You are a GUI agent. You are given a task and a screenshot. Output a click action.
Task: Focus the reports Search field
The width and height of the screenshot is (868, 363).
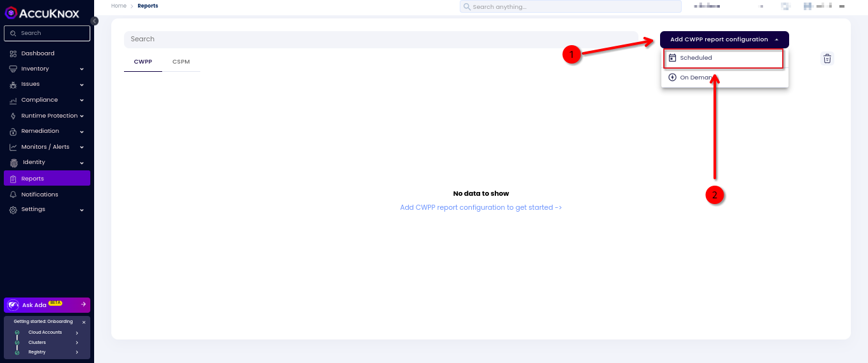(381, 39)
